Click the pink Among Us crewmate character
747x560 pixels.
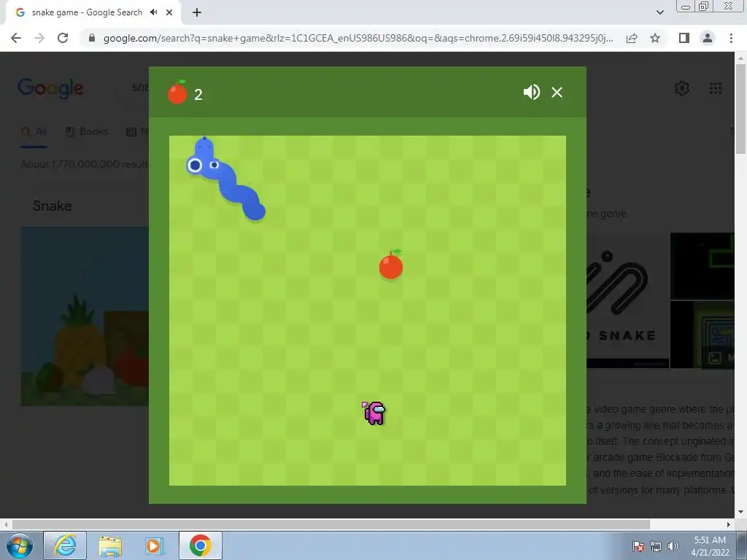tap(374, 413)
